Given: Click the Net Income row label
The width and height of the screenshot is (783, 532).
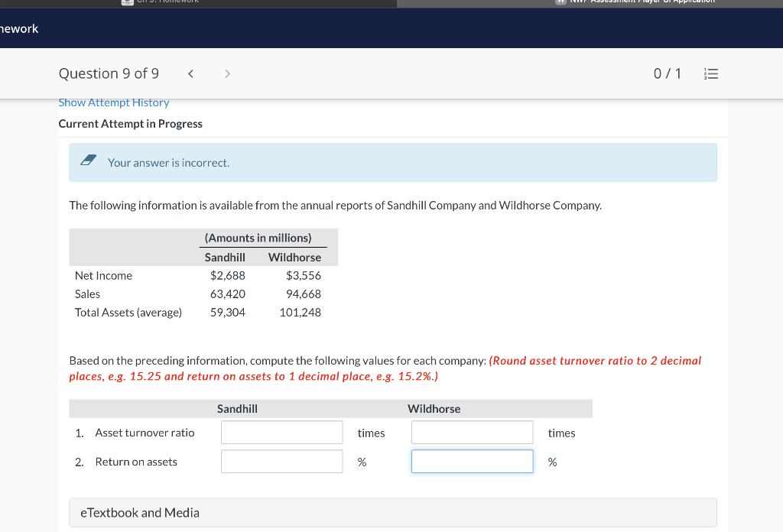Looking at the screenshot, I should (x=103, y=275).
